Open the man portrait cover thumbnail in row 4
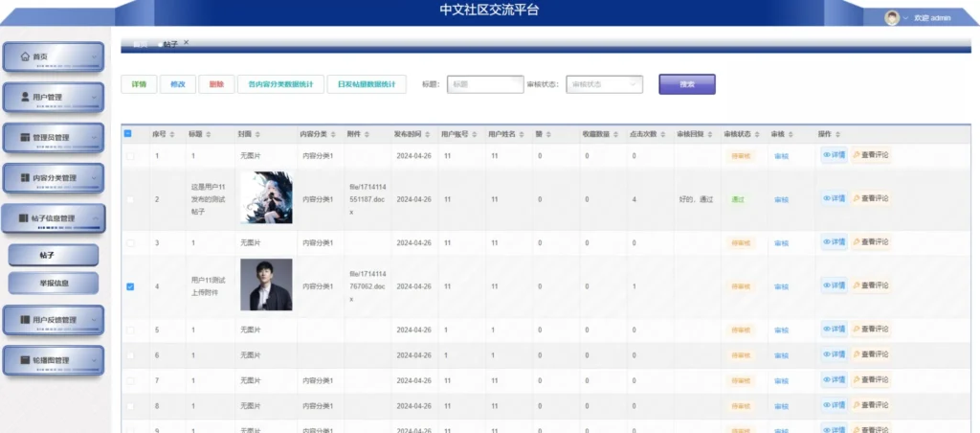The height and width of the screenshot is (433, 980). [266, 285]
